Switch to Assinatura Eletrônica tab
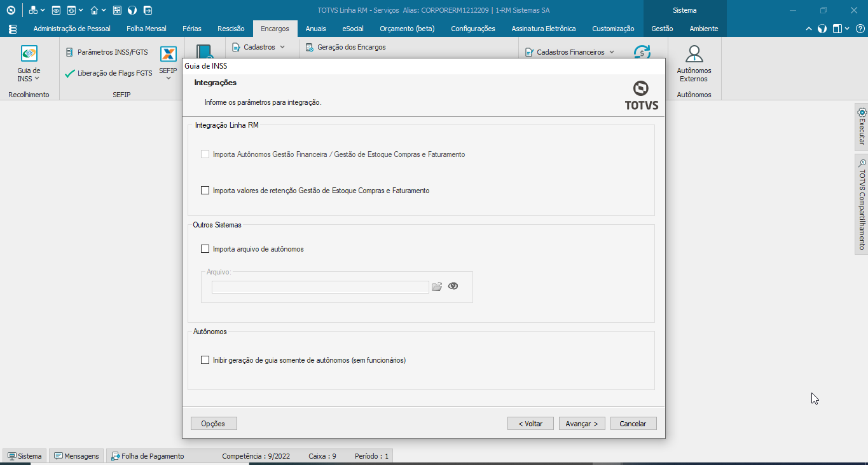This screenshot has height=465, width=868. [544, 29]
